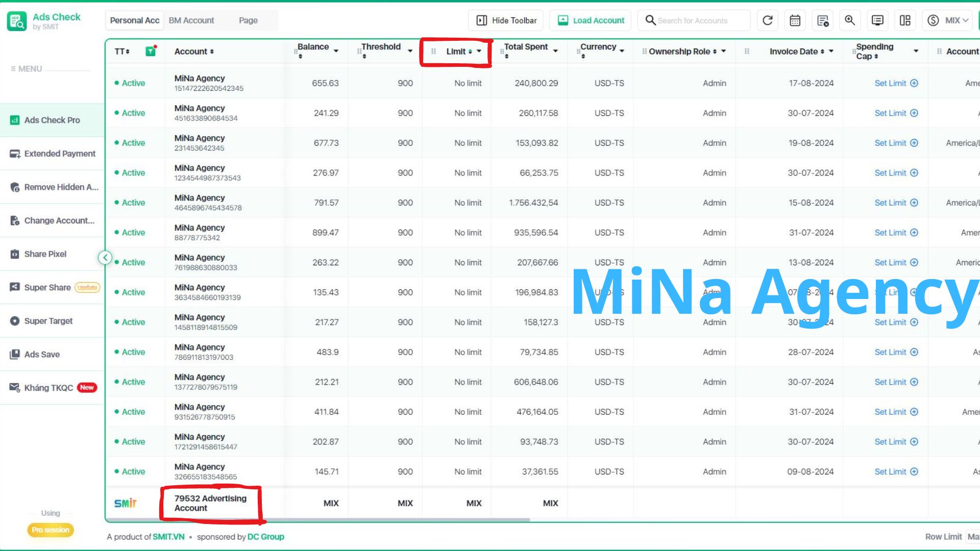This screenshot has height=551, width=980.
Task: Click the Load Account button
Action: [591, 20]
